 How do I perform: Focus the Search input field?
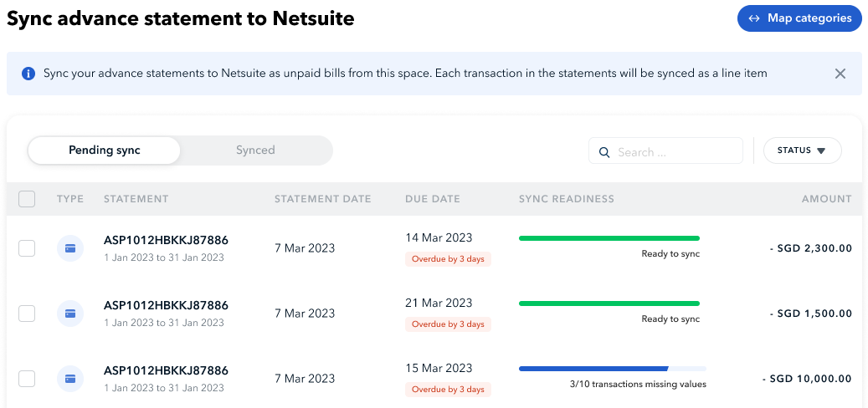pyautogui.click(x=665, y=151)
